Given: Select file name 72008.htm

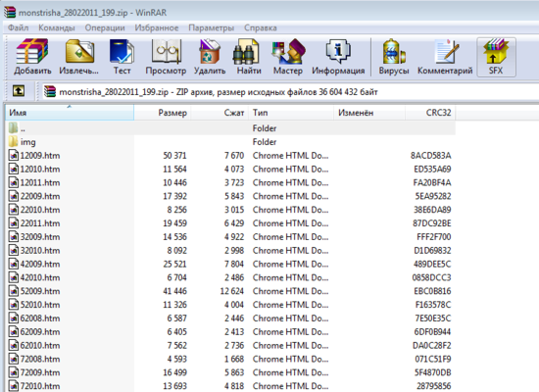Looking at the screenshot, I should pyautogui.click(x=40, y=359).
